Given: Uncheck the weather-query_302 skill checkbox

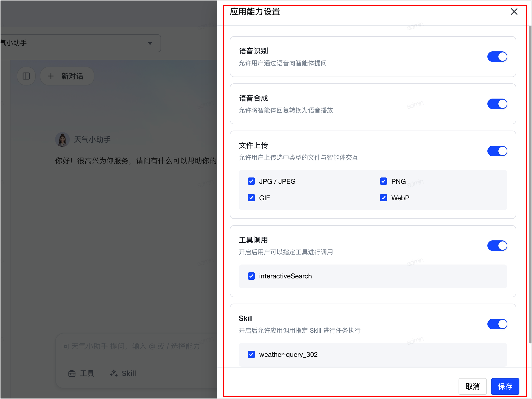Looking at the screenshot, I should tap(251, 354).
